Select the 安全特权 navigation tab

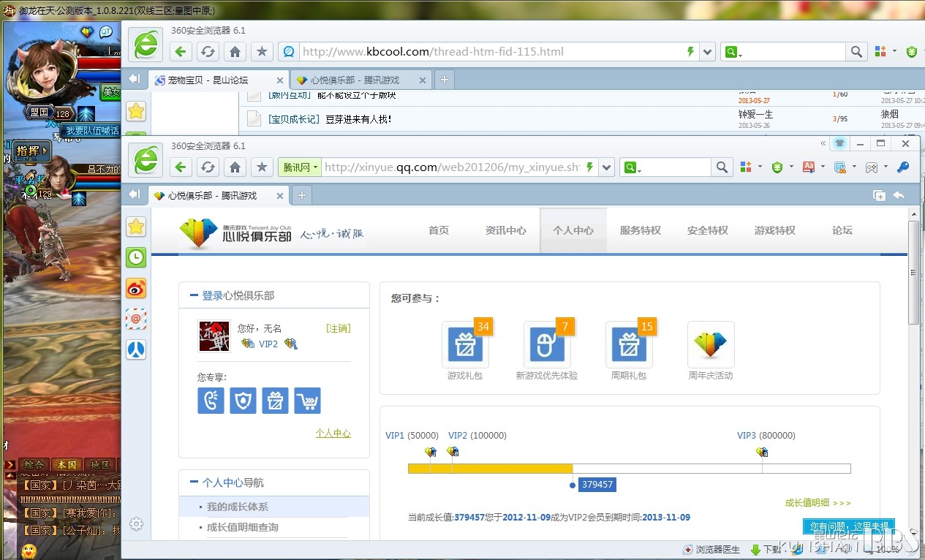tap(708, 230)
